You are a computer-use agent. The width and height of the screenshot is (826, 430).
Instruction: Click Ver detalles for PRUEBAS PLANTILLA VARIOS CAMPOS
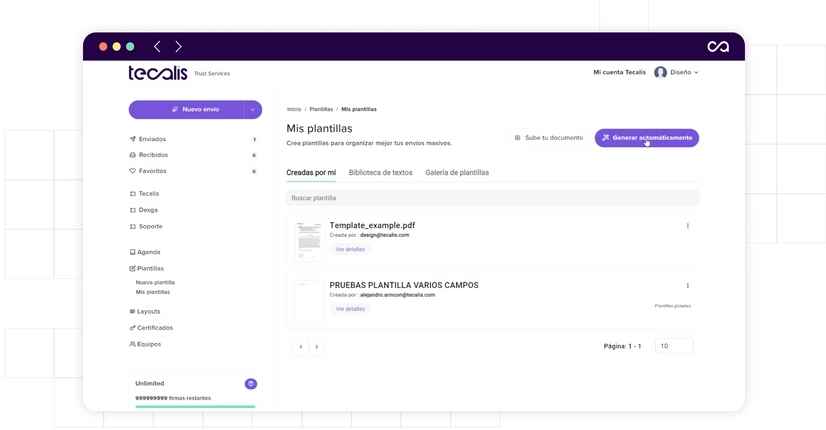(x=350, y=309)
